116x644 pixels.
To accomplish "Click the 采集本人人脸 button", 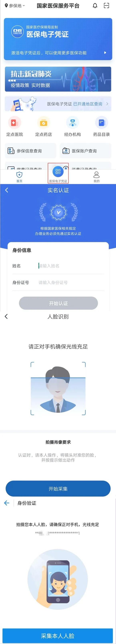I will [x=58, y=636].
